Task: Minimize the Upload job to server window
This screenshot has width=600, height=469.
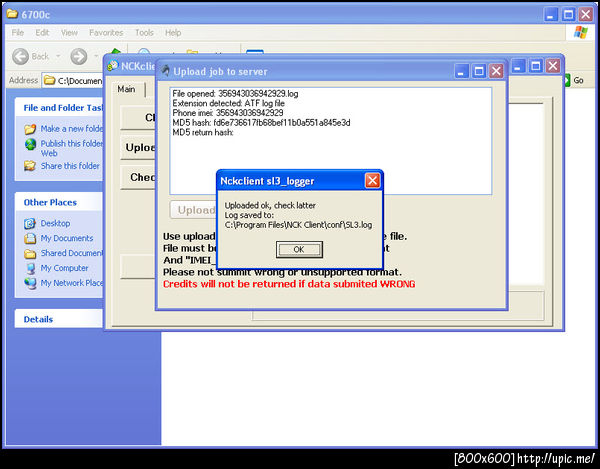Action: (461, 71)
